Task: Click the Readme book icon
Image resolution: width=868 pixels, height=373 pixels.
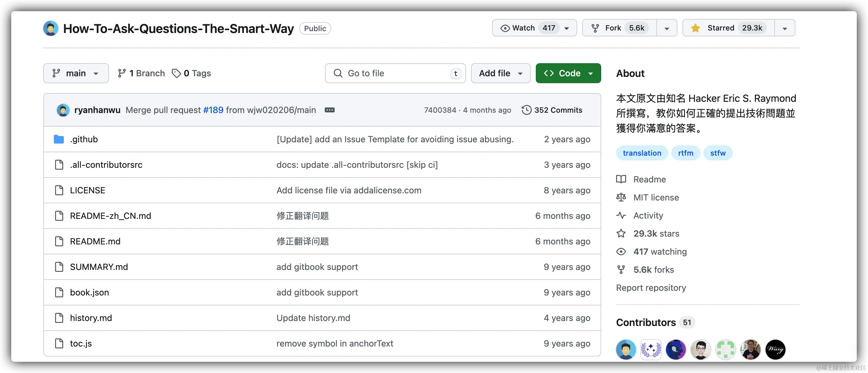Action: [x=621, y=179]
